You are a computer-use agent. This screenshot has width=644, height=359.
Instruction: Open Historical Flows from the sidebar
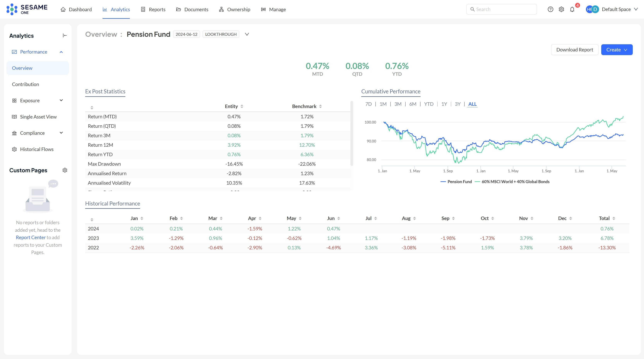click(37, 149)
